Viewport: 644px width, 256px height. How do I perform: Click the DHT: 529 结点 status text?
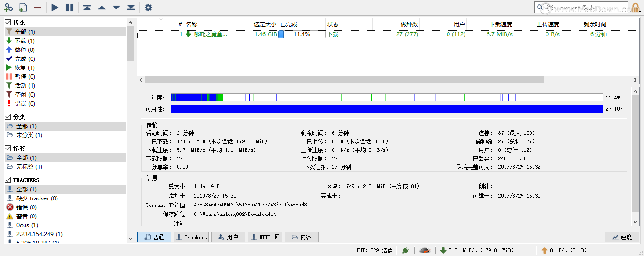(x=375, y=250)
